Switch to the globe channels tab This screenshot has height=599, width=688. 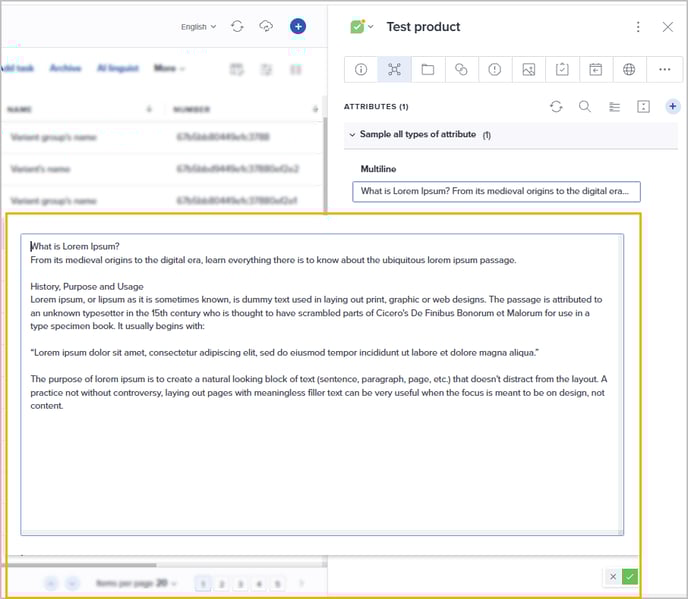coord(629,69)
